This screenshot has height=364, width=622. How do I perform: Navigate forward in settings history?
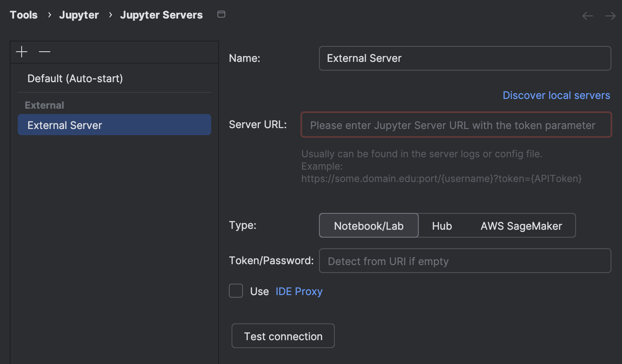610,15
